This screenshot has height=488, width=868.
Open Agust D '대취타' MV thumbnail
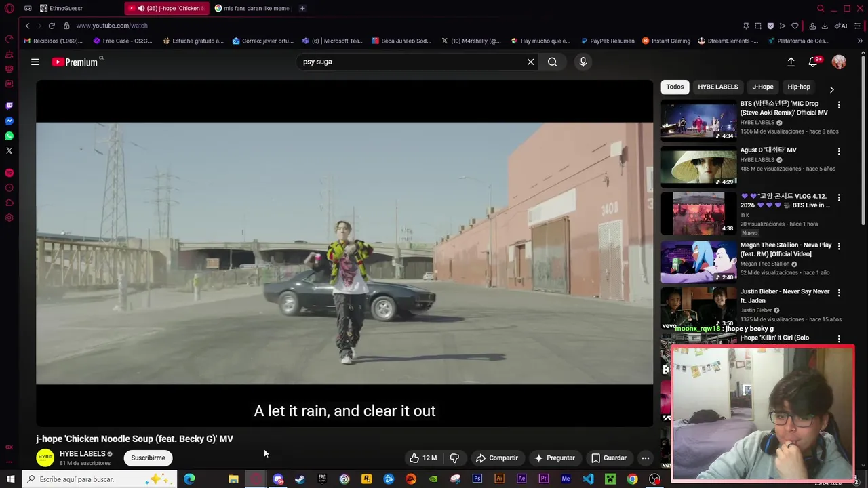click(698, 167)
